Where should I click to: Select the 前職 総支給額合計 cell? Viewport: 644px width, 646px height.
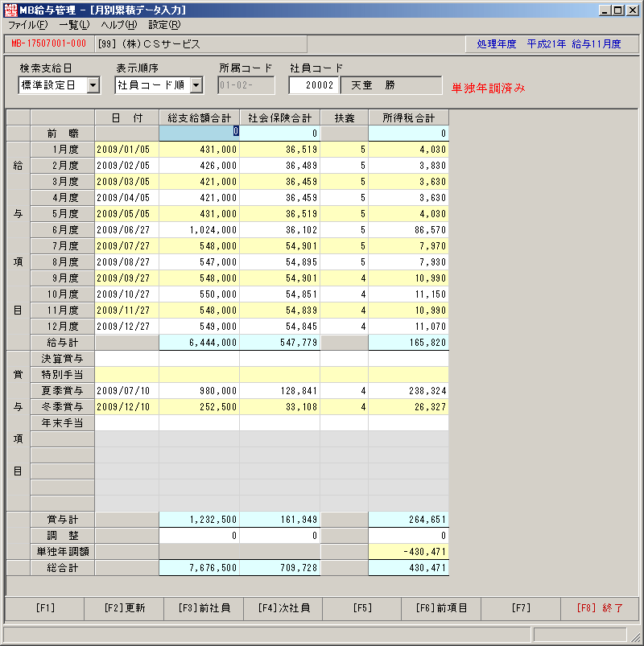point(199,133)
